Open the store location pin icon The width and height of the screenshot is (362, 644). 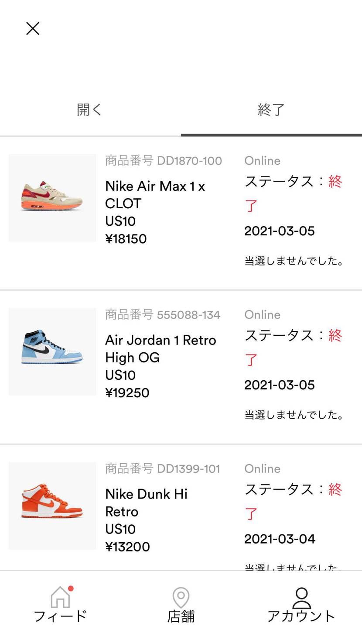tap(181, 597)
